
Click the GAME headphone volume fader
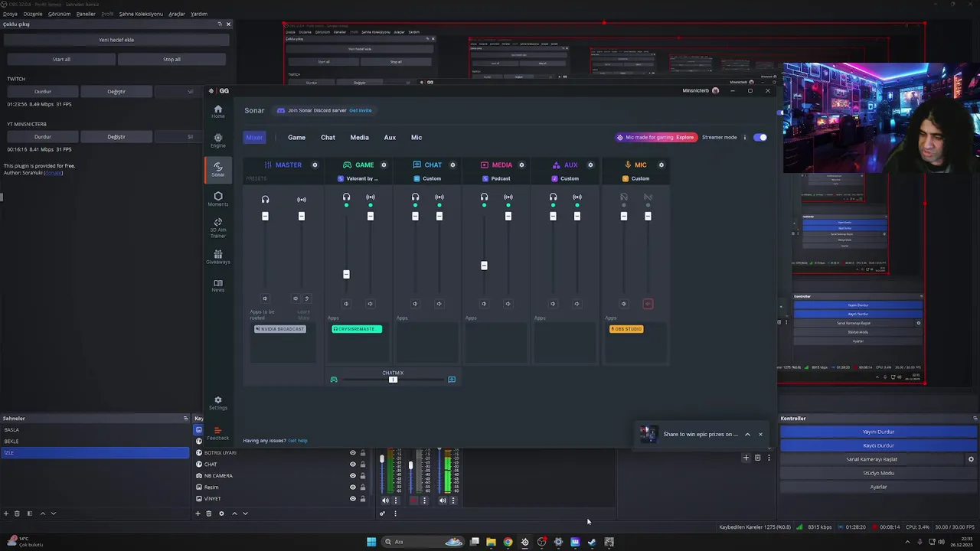tap(346, 274)
